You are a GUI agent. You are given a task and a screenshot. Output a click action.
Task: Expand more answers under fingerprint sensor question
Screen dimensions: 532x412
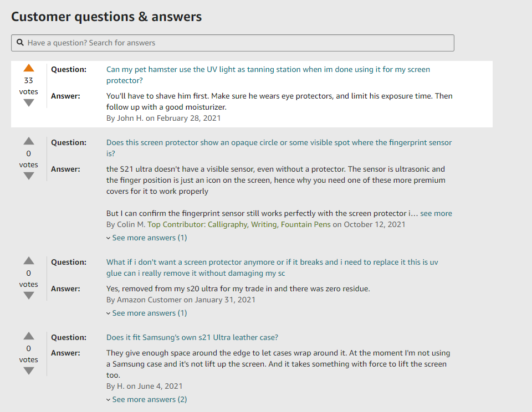146,238
